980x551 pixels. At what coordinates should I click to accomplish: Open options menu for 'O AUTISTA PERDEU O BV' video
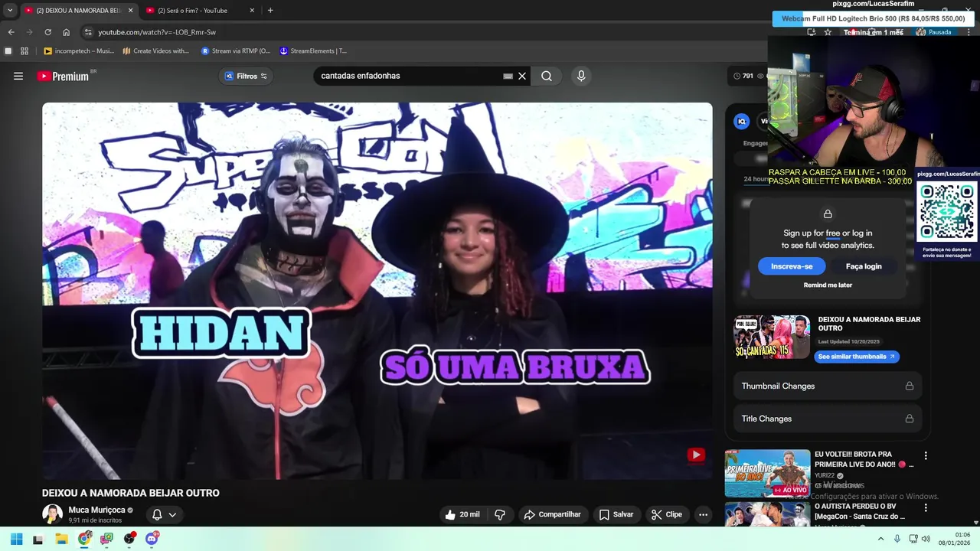coord(926,507)
